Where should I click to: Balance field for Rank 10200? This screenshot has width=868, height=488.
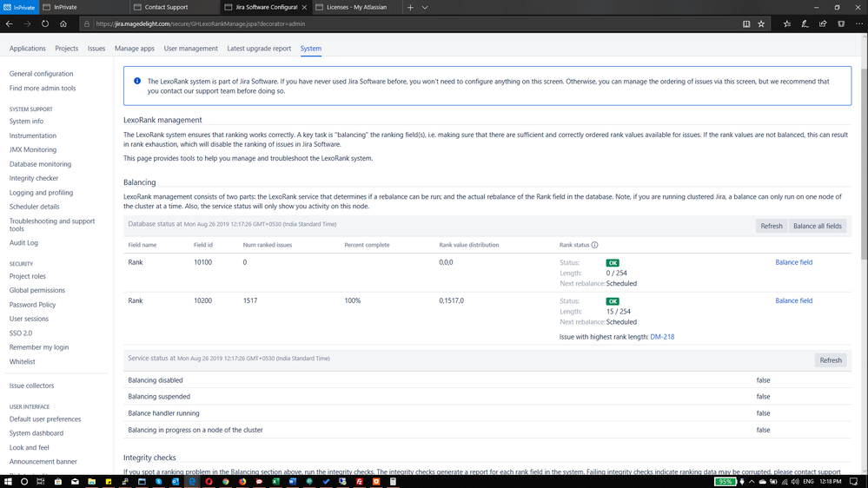(x=793, y=300)
